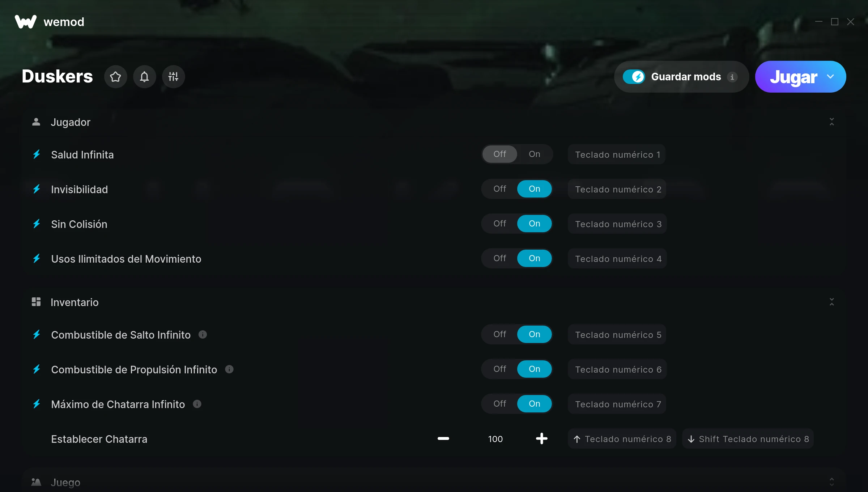The image size is (868, 492).
Task: View info for Combustible de Salto Infinito
Action: 203,335
